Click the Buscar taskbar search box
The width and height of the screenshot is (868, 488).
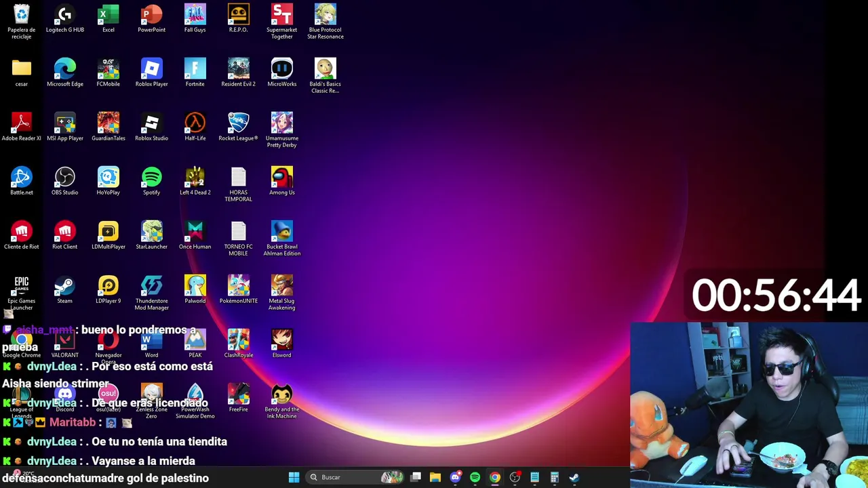point(356,477)
